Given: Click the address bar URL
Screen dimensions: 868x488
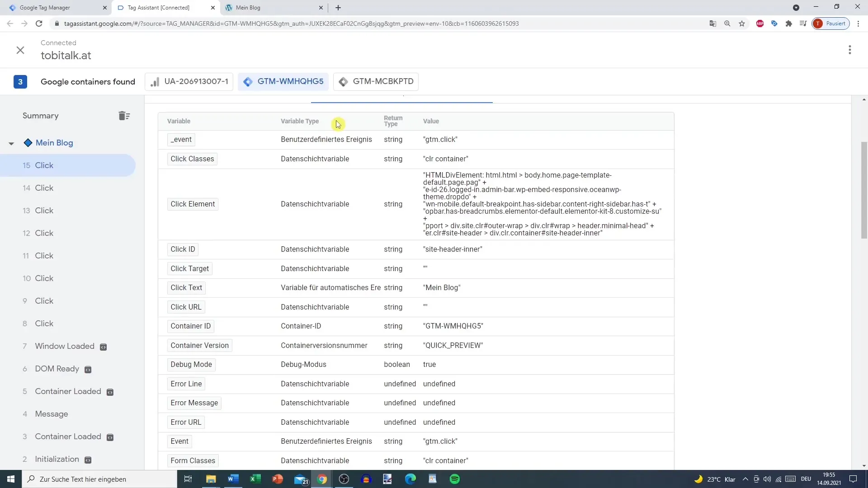Looking at the screenshot, I should point(291,23).
